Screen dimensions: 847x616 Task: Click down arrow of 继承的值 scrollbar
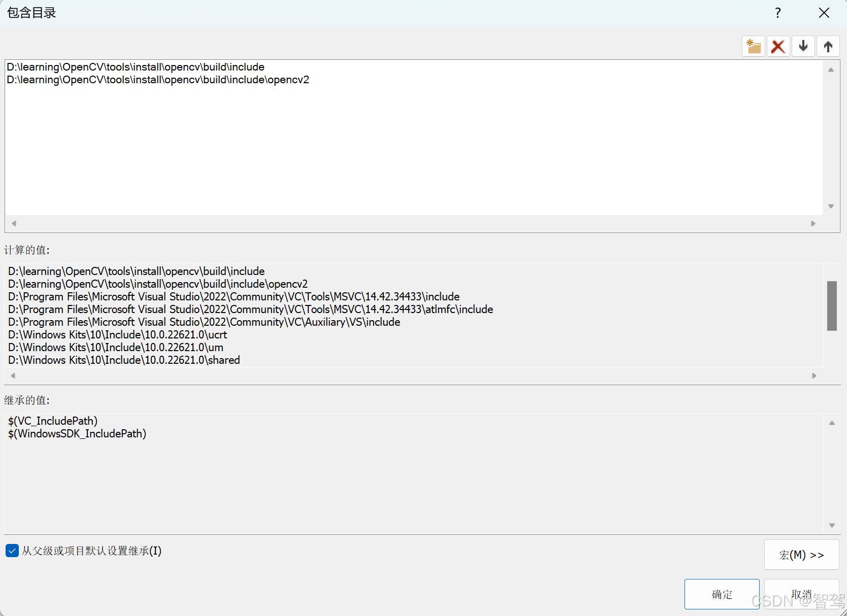[832, 525]
